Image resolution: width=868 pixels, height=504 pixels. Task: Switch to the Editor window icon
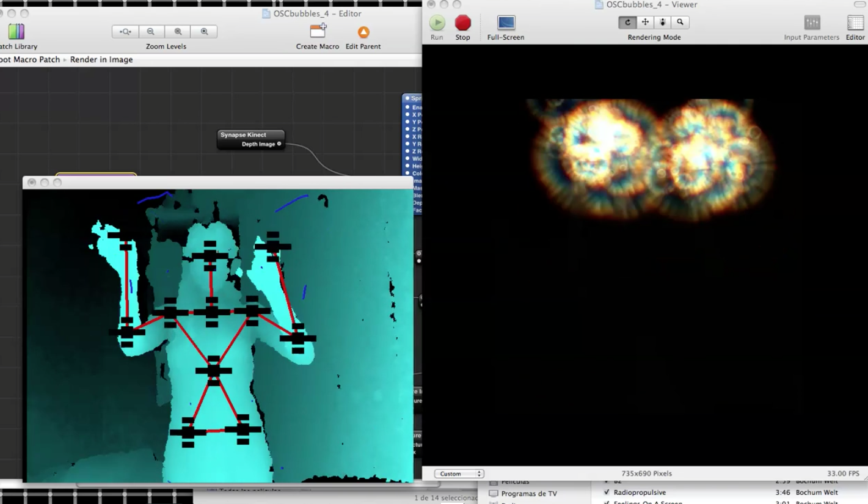pyautogui.click(x=855, y=23)
